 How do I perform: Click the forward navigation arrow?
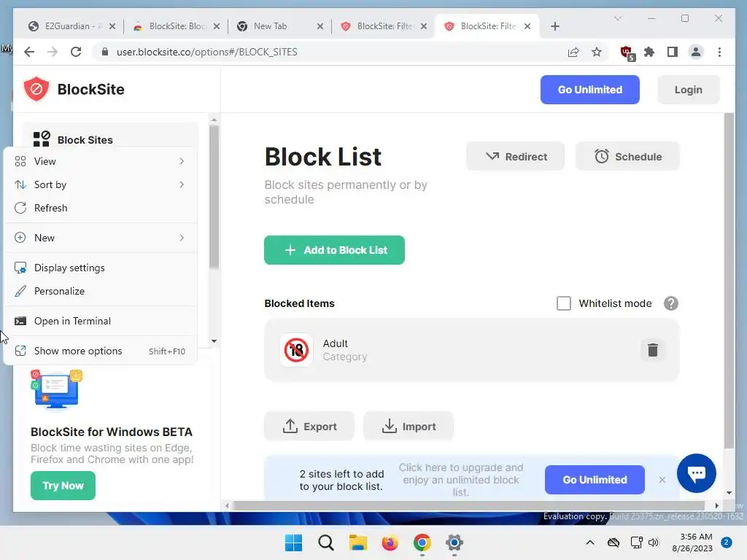click(x=53, y=52)
